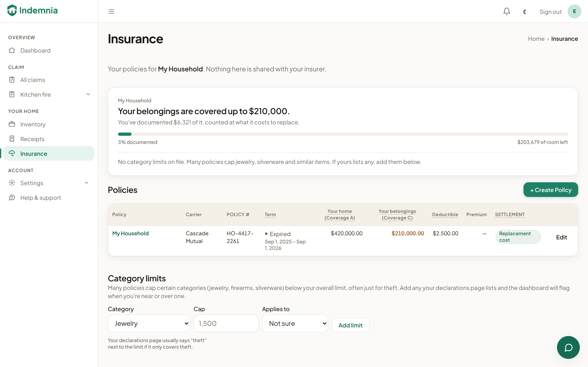The width and height of the screenshot is (588, 367).
Task: Expand the Kitchen fire claim chevron
Action: (88, 94)
